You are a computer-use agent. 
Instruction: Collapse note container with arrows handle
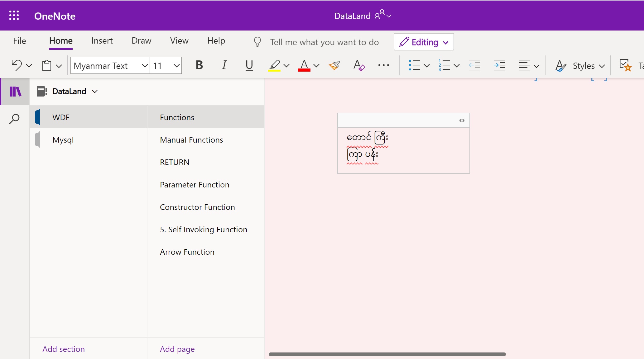click(462, 120)
